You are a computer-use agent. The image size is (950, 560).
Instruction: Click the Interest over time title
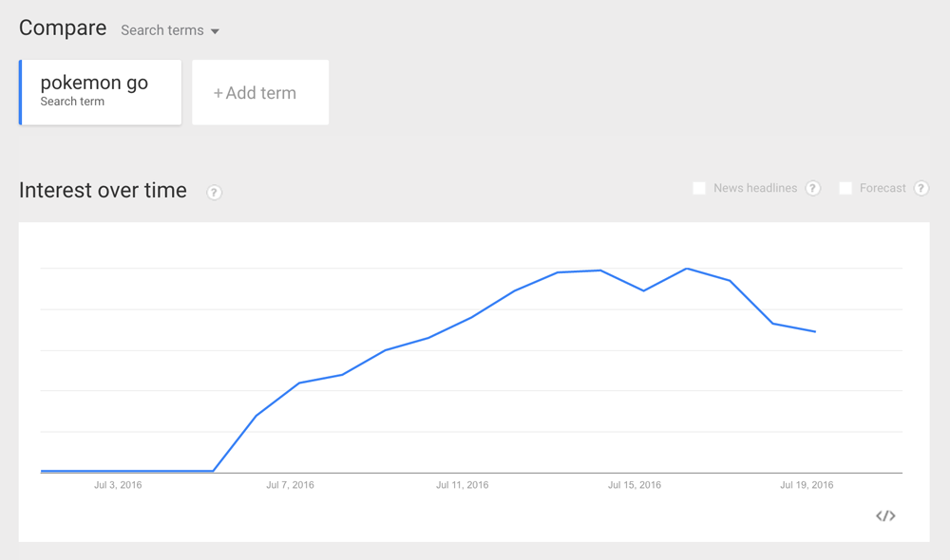coord(103,190)
